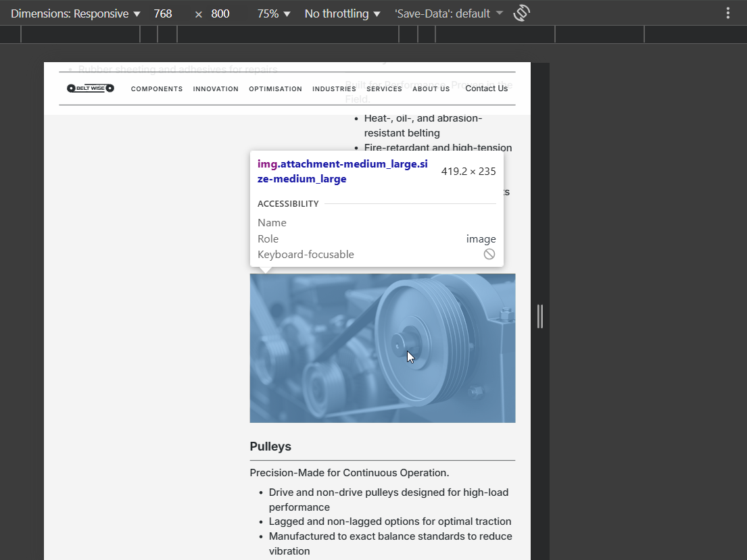The image size is (747, 560).
Task: Click text 'Precision-Made for Continuous Operation.'
Action: 350,473
